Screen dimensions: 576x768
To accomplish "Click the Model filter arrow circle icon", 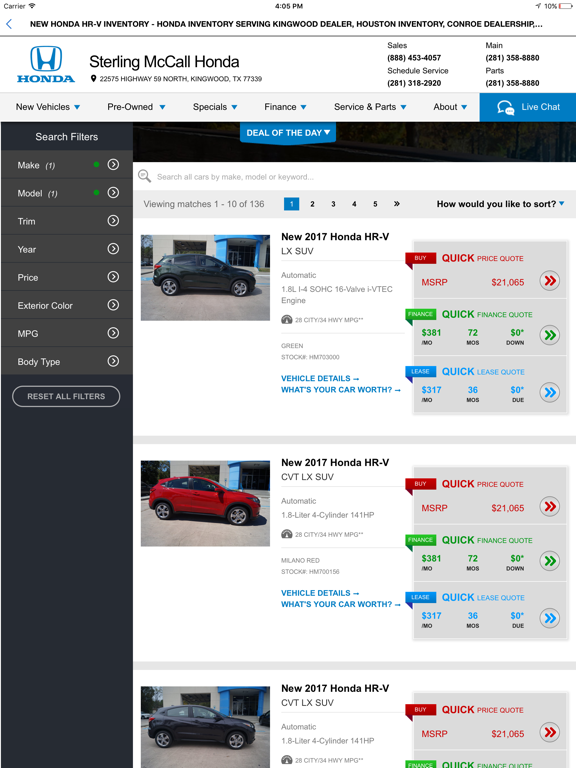I will pos(113,192).
